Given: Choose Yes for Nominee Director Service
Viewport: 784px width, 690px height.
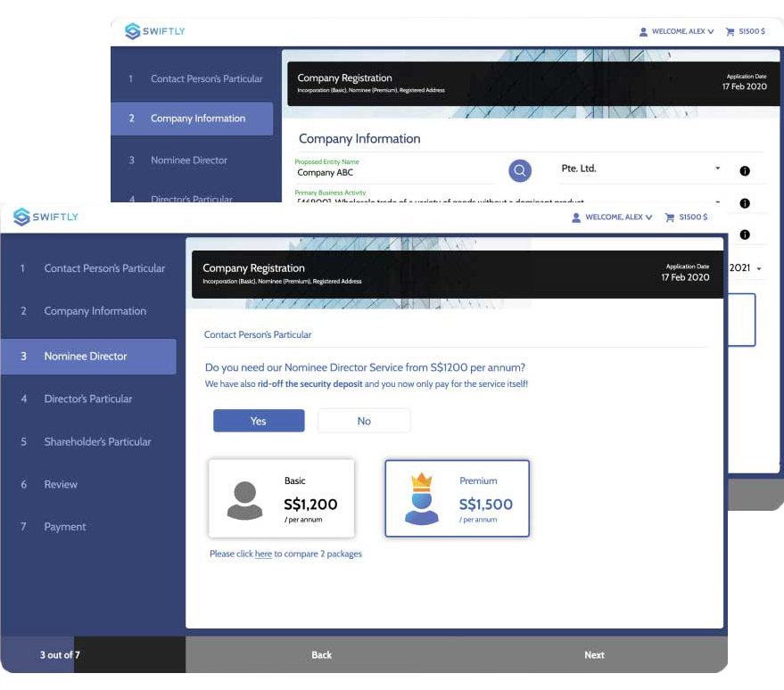Looking at the screenshot, I should coord(259,421).
